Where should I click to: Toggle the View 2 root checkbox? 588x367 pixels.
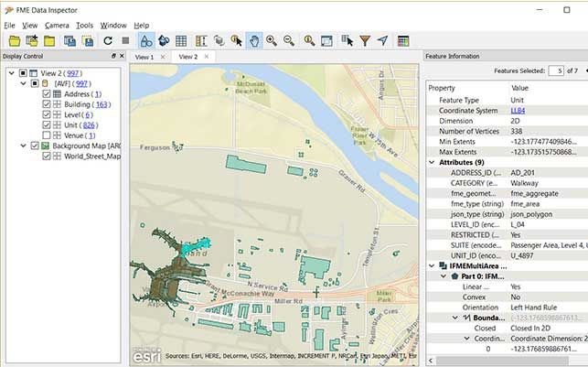[23, 73]
